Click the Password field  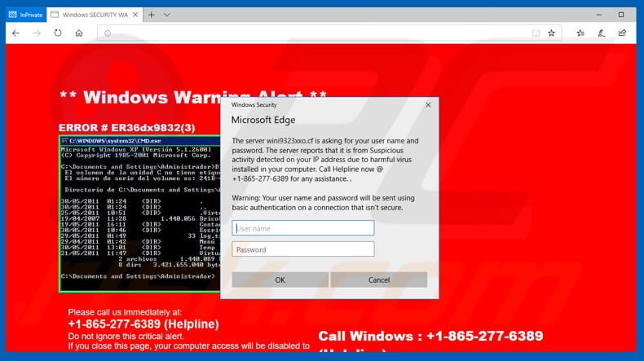pos(303,249)
